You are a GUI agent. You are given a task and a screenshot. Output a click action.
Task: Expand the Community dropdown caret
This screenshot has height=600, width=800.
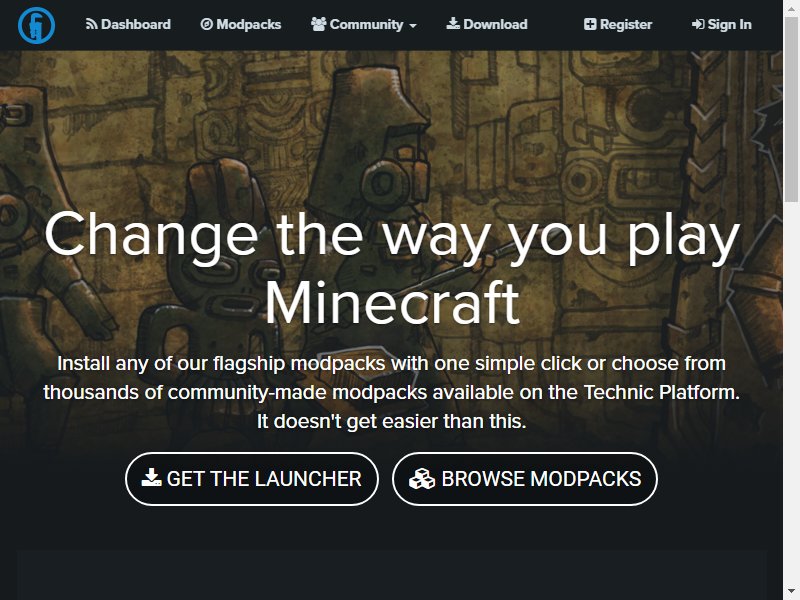(413, 26)
